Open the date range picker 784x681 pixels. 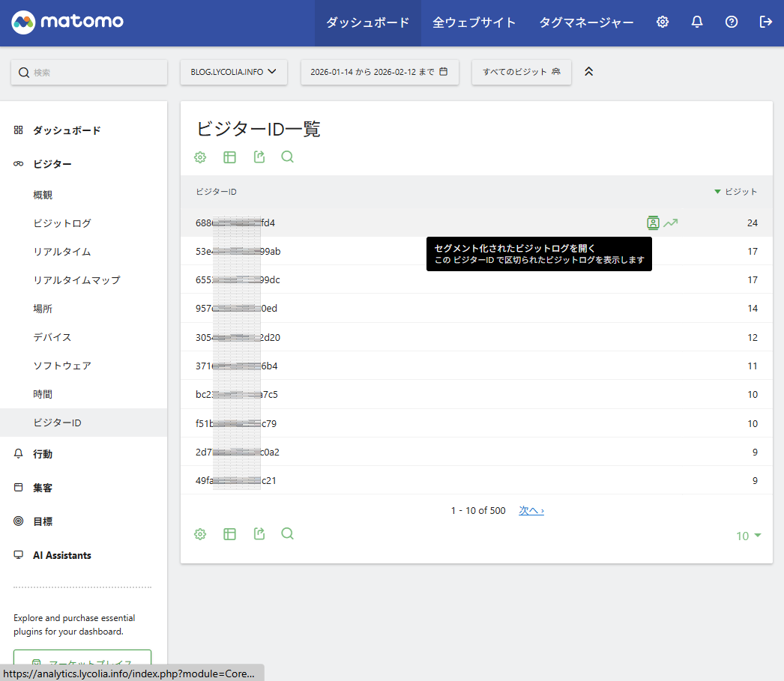click(379, 72)
